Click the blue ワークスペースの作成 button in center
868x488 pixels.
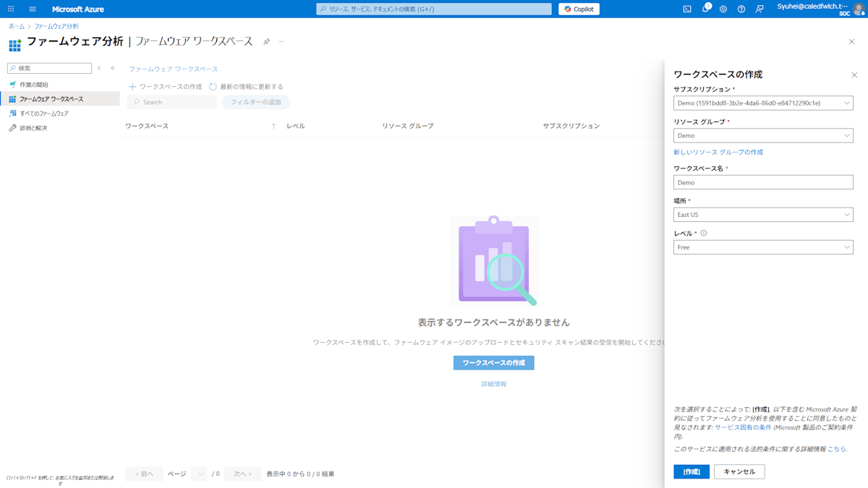[494, 363]
